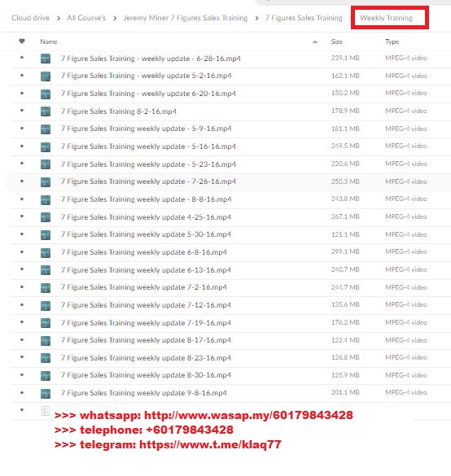This screenshot has height=476, width=451.
Task: Toggle favourite dot for weekly update 9-8-16.mp4
Action: click(x=22, y=392)
